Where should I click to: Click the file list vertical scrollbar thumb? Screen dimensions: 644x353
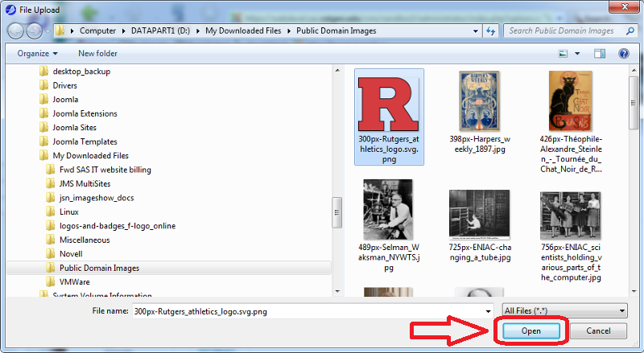point(634,103)
